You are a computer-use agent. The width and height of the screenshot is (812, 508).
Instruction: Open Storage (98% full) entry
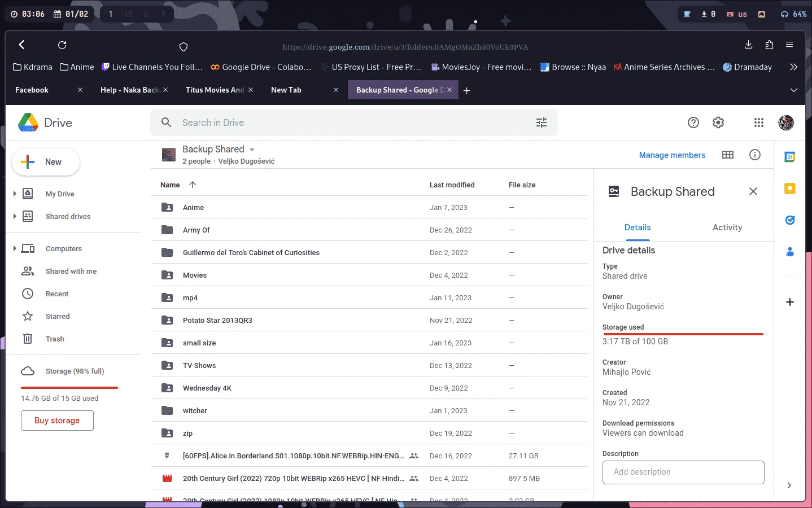pyautogui.click(x=75, y=371)
